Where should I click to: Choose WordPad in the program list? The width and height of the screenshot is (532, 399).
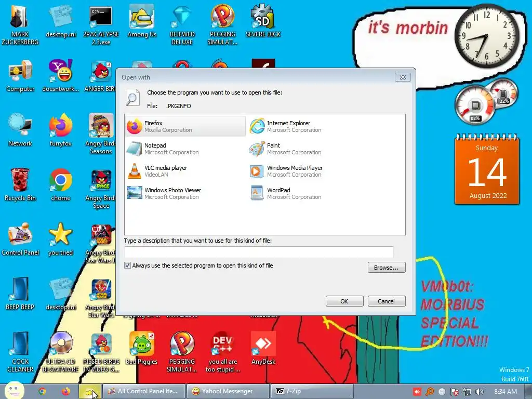pos(308,194)
